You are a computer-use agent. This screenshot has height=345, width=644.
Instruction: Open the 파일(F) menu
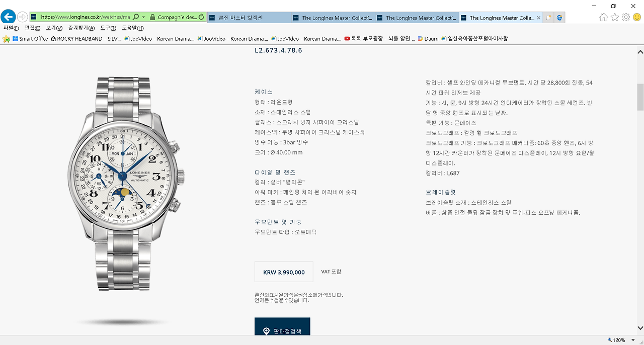click(11, 28)
